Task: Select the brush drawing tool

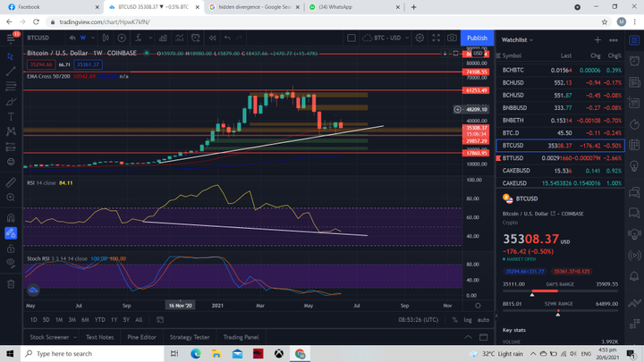Action: [x=11, y=102]
